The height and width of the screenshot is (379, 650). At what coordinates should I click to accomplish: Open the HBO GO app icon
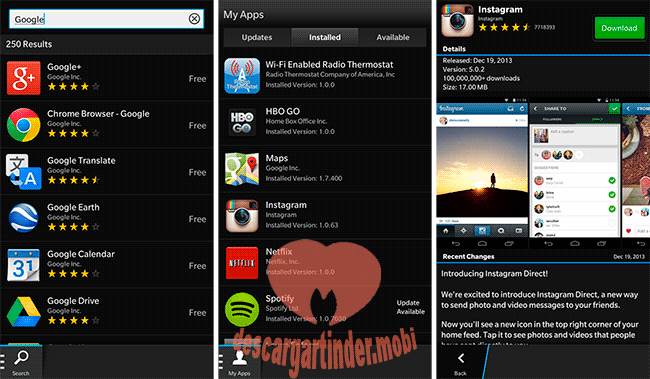pyautogui.click(x=242, y=122)
